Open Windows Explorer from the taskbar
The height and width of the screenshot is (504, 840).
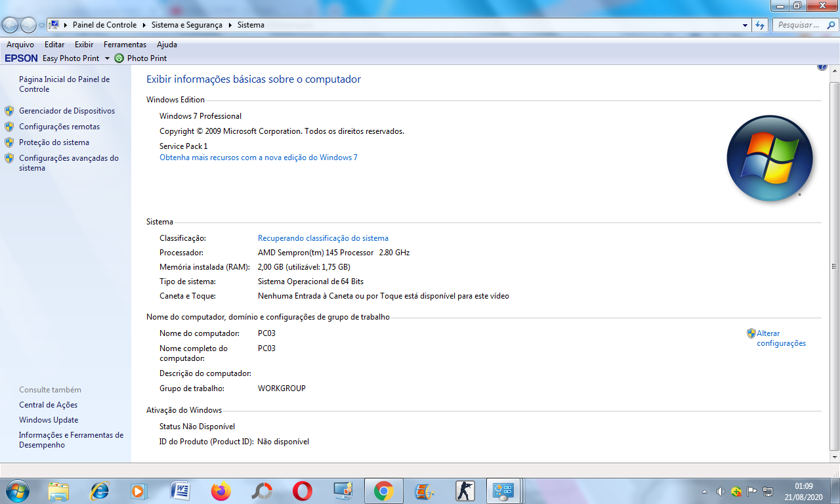pyautogui.click(x=58, y=491)
